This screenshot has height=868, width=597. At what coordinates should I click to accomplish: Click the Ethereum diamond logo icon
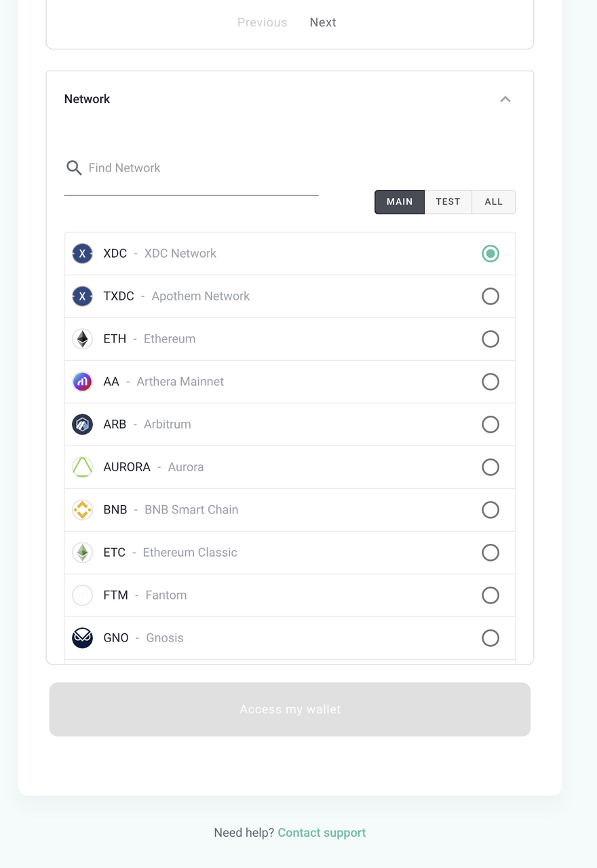pos(82,339)
